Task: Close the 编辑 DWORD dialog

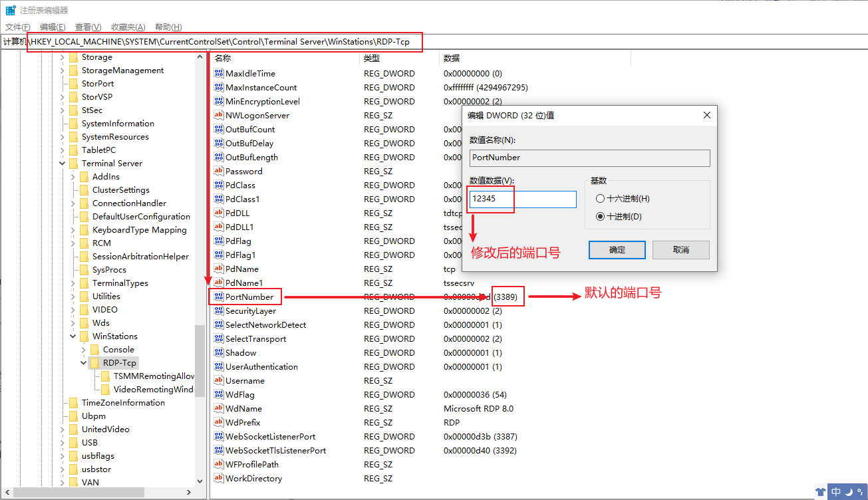Action: pyautogui.click(x=706, y=115)
